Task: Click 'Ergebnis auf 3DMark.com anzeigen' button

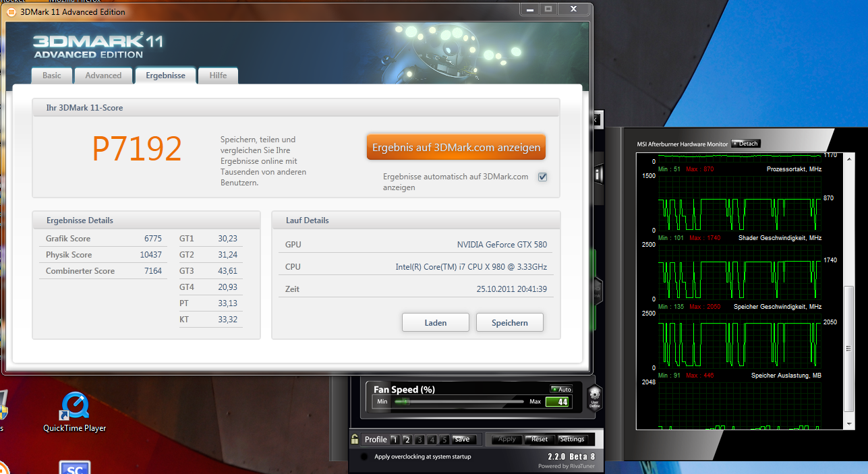Action: click(456, 147)
